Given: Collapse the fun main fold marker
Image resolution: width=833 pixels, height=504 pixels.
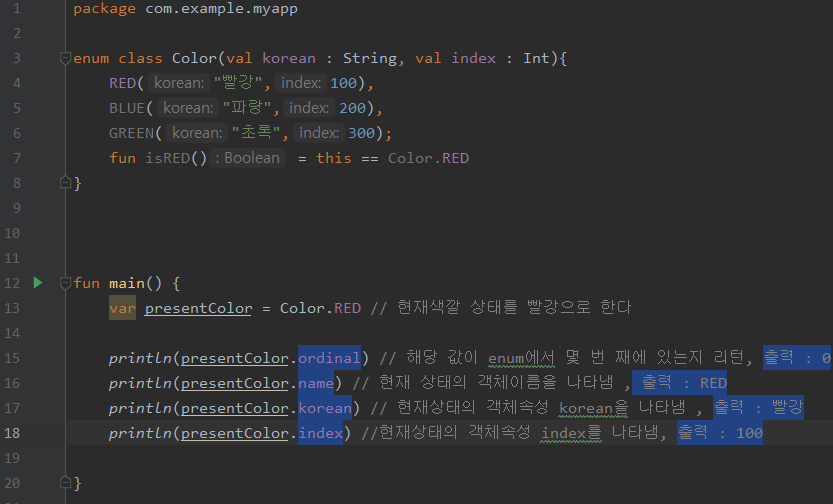Looking at the screenshot, I should [65, 283].
